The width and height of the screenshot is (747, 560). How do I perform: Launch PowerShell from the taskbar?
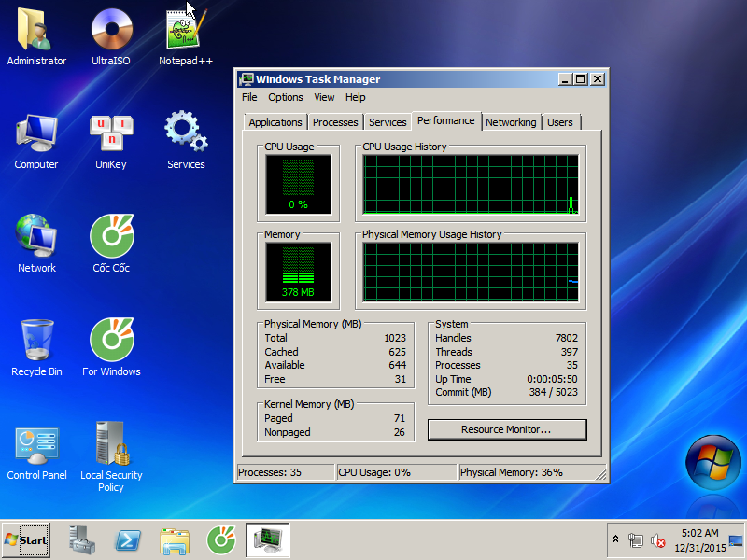click(x=128, y=540)
